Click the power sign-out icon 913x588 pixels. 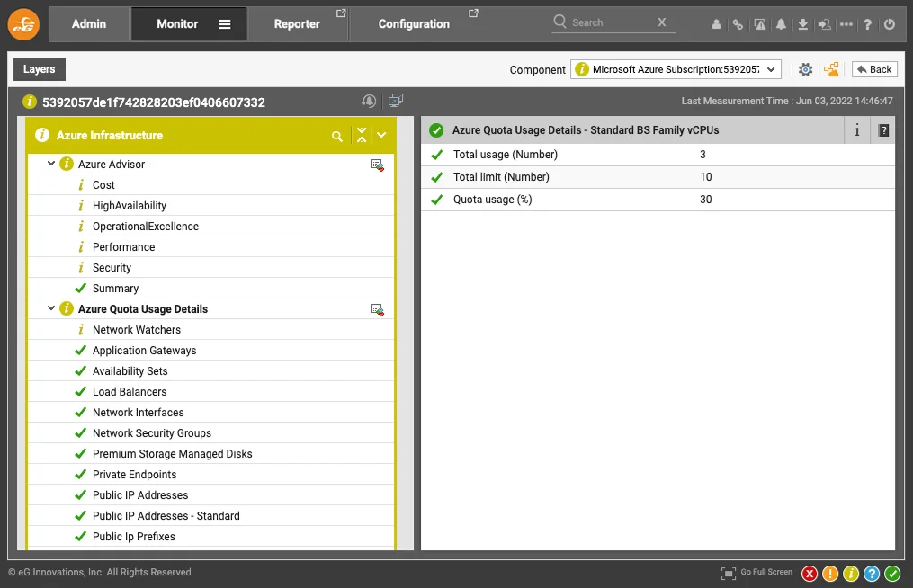pyautogui.click(x=889, y=24)
